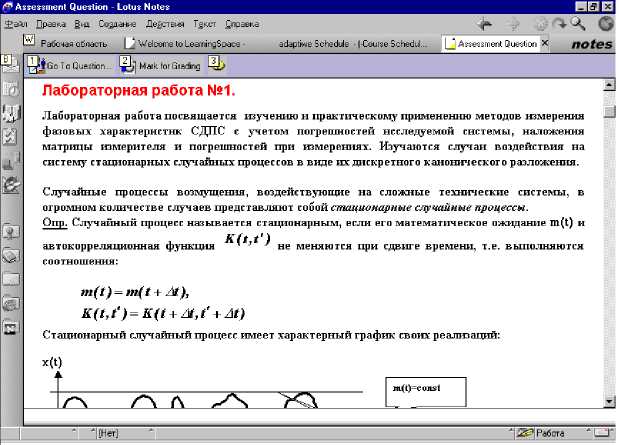Image resolution: width=619 pixels, height=445 pixels.
Task: Open the Действия menu
Action: point(165,24)
